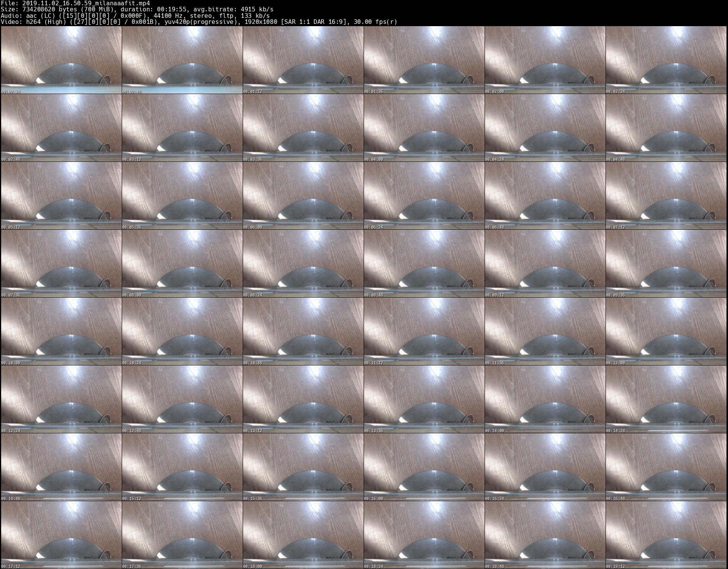Select the frame stamped 00:01:12
Screen dimensions: 728x569
pos(303,60)
